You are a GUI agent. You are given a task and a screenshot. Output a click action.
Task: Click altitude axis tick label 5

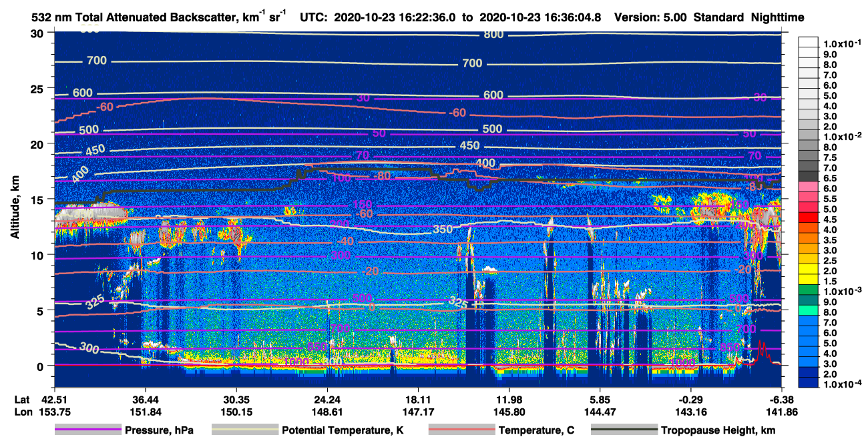coord(41,310)
